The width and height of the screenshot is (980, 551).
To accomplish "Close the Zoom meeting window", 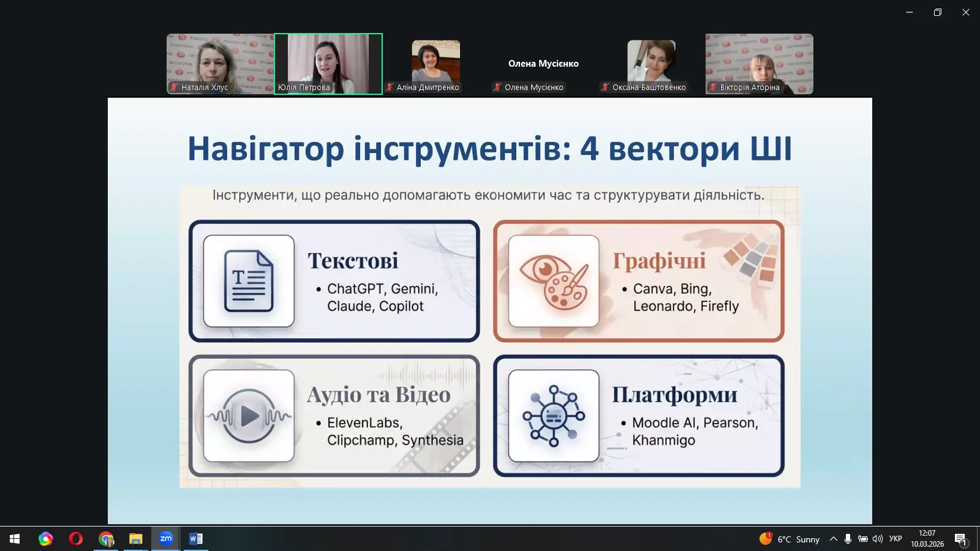I will point(966,12).
